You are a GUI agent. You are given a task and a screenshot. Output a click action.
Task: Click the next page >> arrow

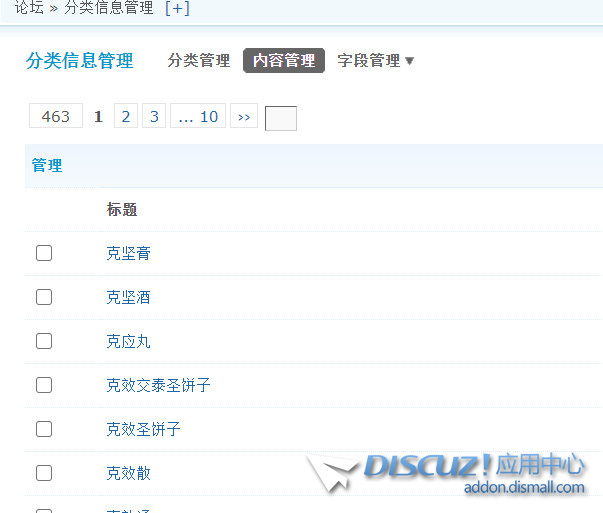(244, 116)
